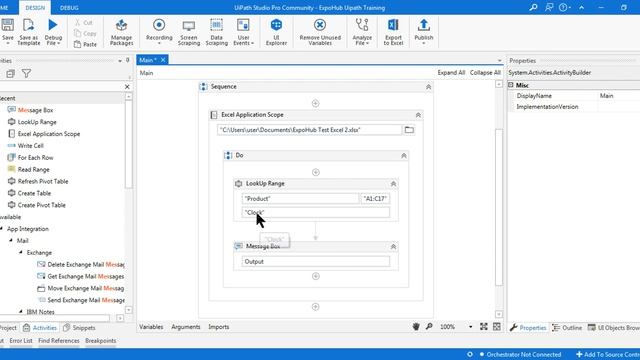Click the workbook path input field
The image size is (640, 360).
(309, 130)
